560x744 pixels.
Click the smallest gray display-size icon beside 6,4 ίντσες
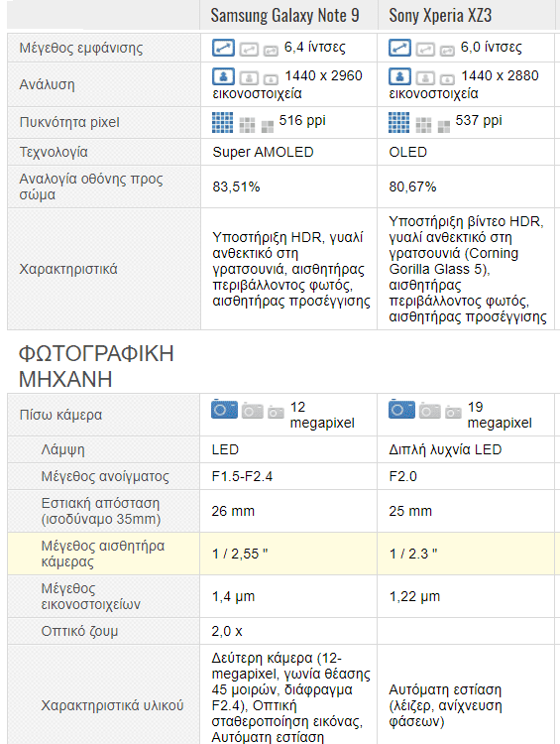click(x=271, y=51)
